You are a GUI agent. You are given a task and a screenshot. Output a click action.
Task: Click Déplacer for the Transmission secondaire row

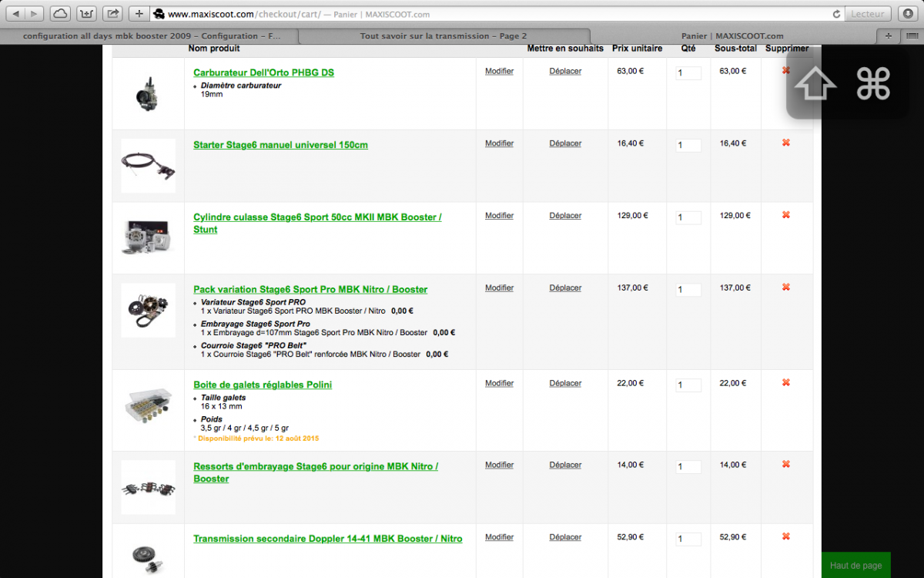coord(565,538)
